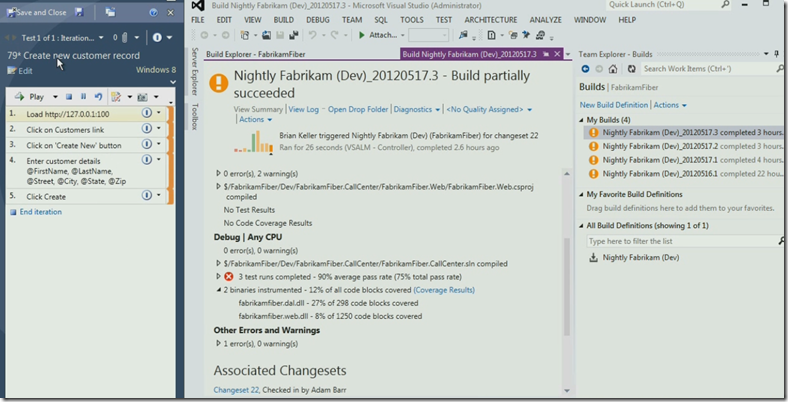This screenshot has width=788, height=402.
Task: Select step 2 Click on Customers link
Action: click(86, 130)
